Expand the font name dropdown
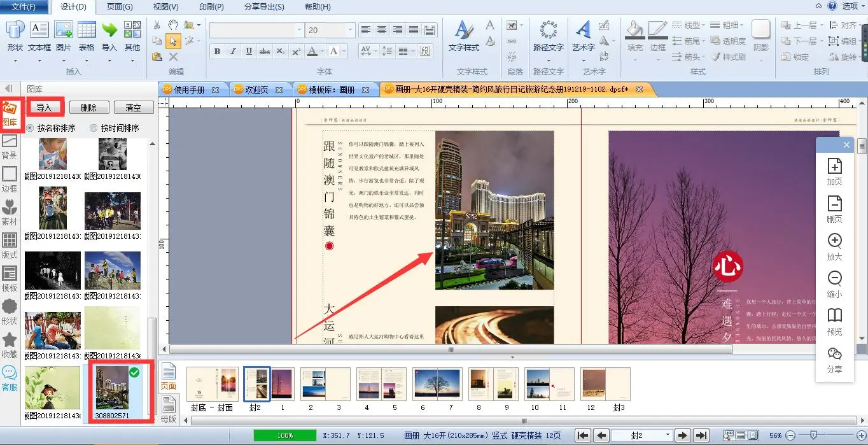 pos(298,31)
